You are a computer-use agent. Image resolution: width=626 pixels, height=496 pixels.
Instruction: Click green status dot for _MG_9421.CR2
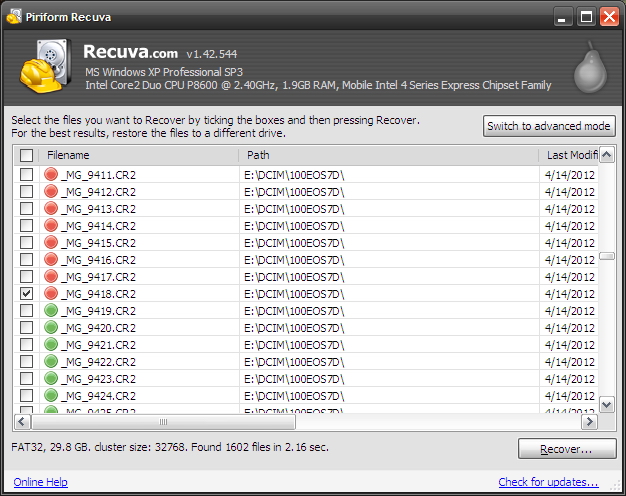tap(51, 344)
